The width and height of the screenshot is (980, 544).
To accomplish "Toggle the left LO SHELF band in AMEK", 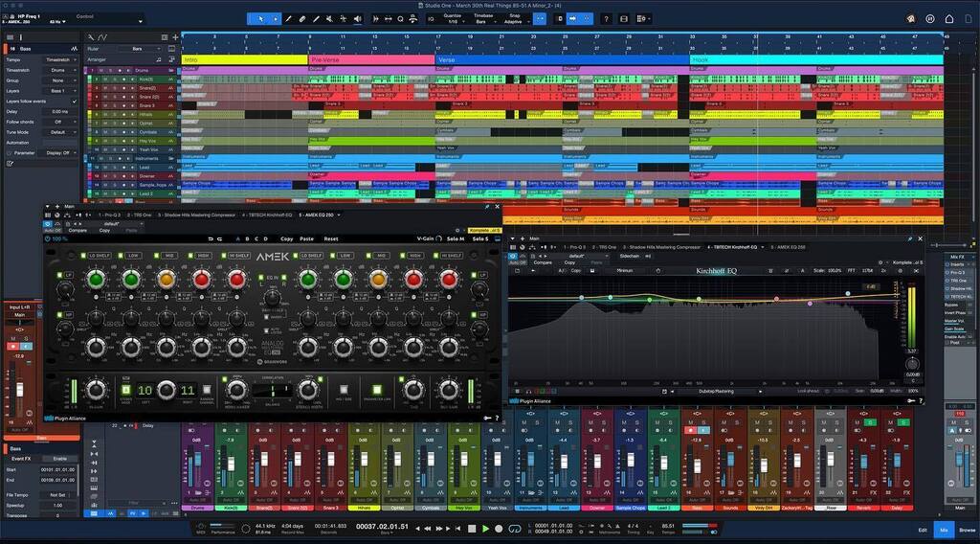I will tap(85, 255).
